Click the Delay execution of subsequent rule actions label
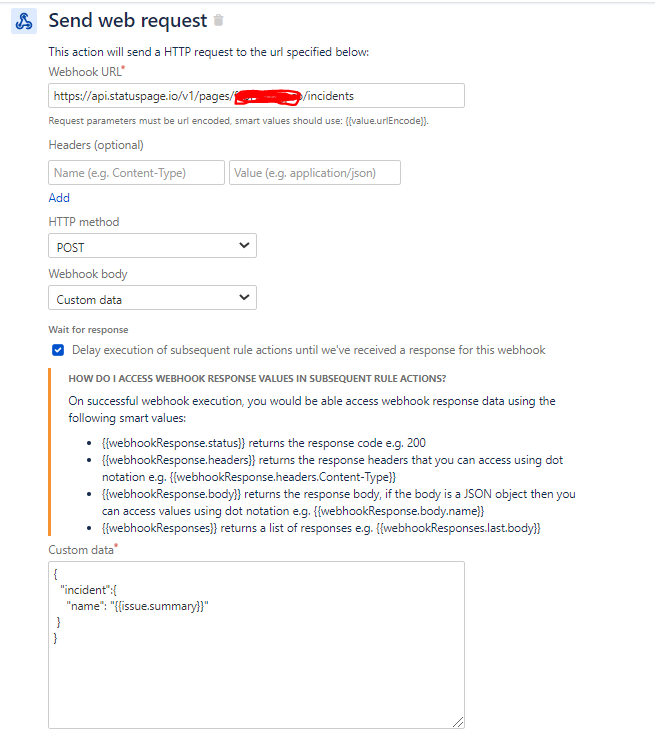Screen dimensions: 655x749 [x=309, y=350]
